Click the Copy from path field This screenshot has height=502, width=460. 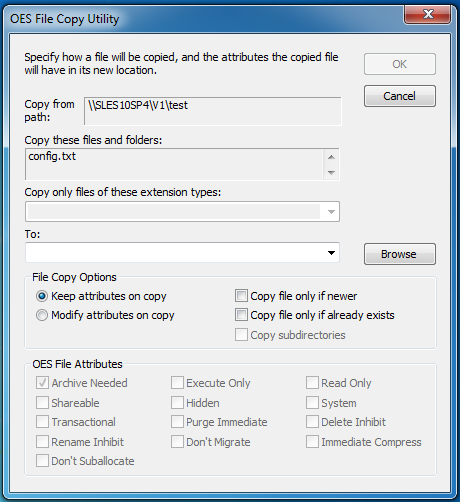213,111
